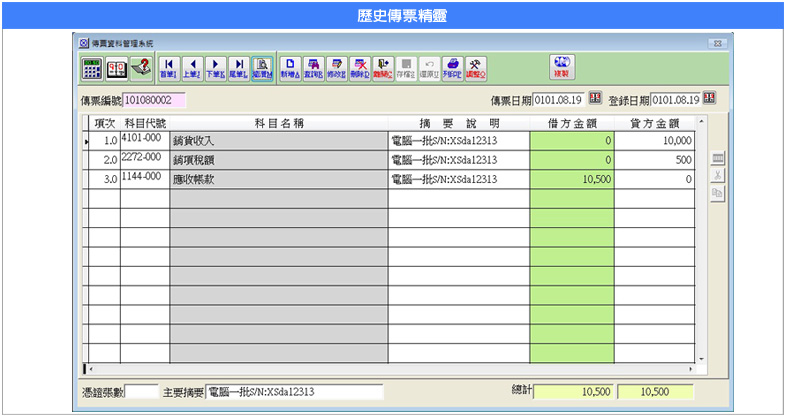786x419 pixels.
Task: Jump to last record (尾筆)
Action: coord(238,68)
